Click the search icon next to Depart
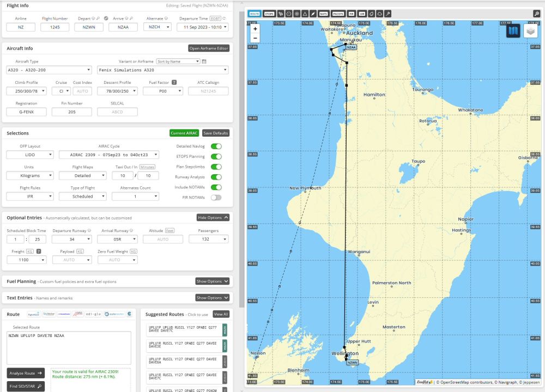 pos(98,19)
